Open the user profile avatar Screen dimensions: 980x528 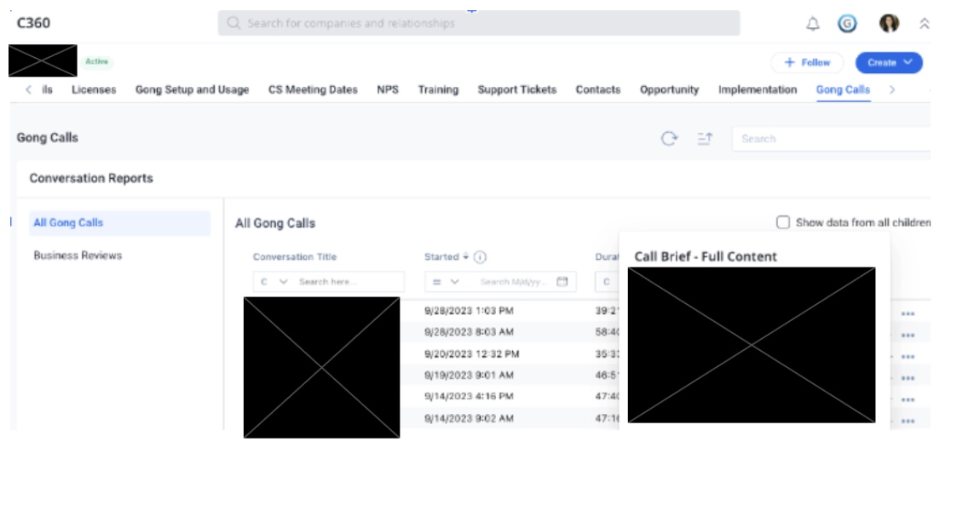tap(889, 24)
